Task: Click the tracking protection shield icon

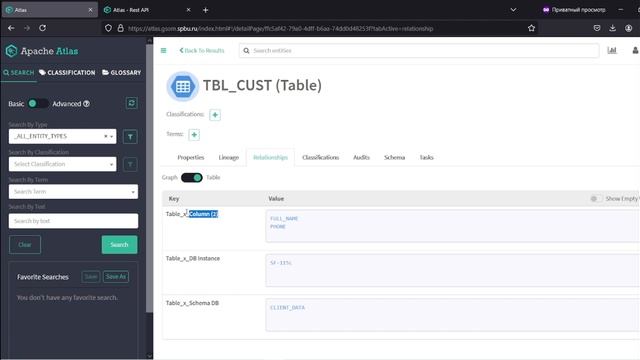Action: (108, 28)
